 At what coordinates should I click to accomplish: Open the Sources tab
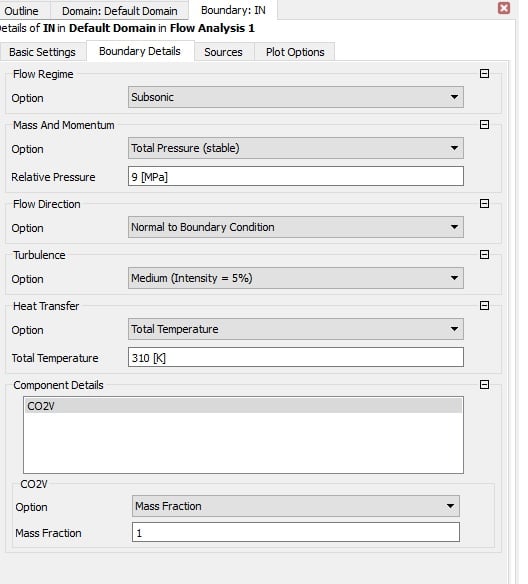point(223,52)
